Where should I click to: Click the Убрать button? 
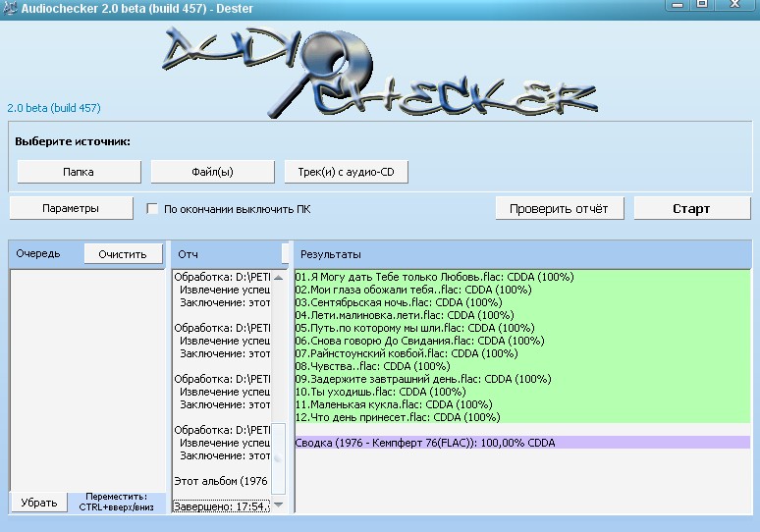[x=39, y=502]
